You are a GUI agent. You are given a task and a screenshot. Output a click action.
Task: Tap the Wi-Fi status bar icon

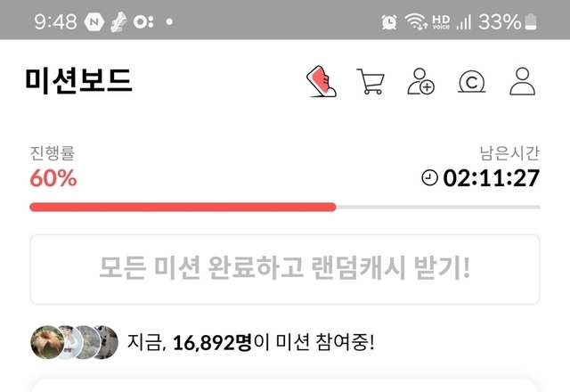point(416,21)
